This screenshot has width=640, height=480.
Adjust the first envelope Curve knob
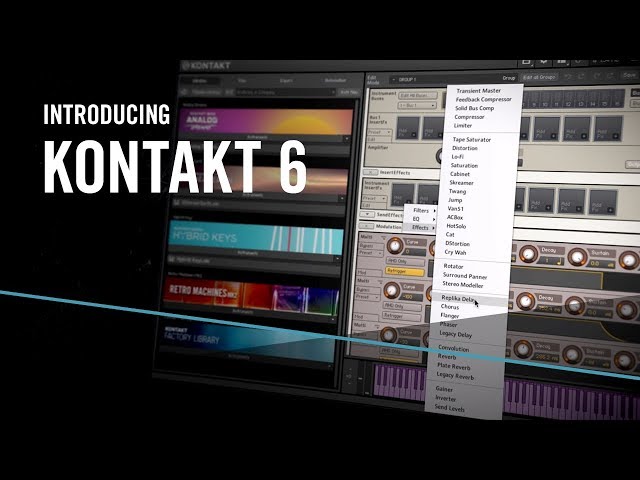[x=394, y=246]
